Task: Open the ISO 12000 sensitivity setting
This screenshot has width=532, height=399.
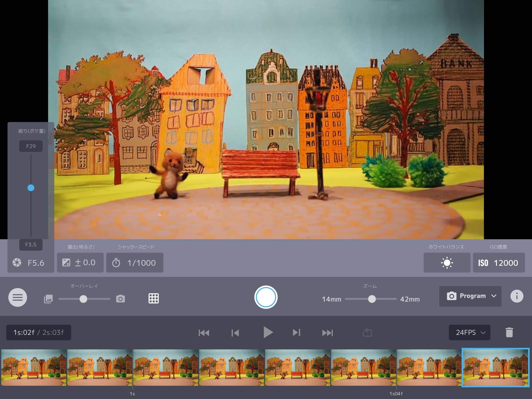Action: coord(499,263)
